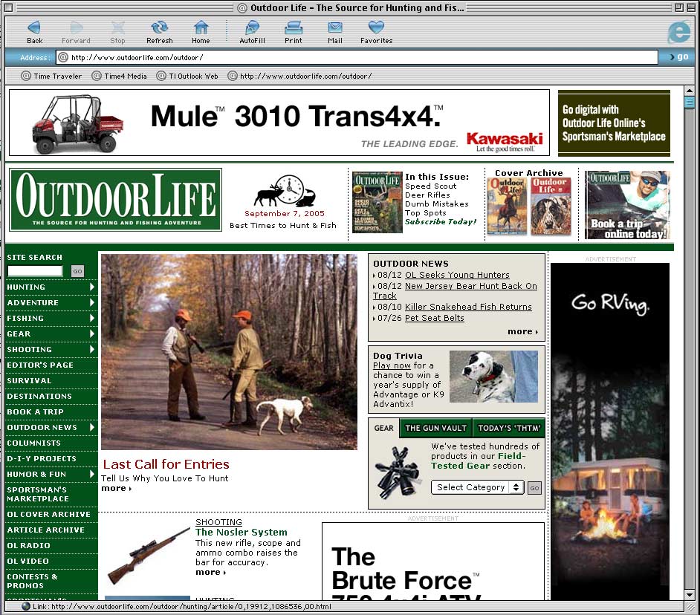Screen dimensions: 700x615
Task: Click the Internet Explorer logo
Action: click(679, 32)
